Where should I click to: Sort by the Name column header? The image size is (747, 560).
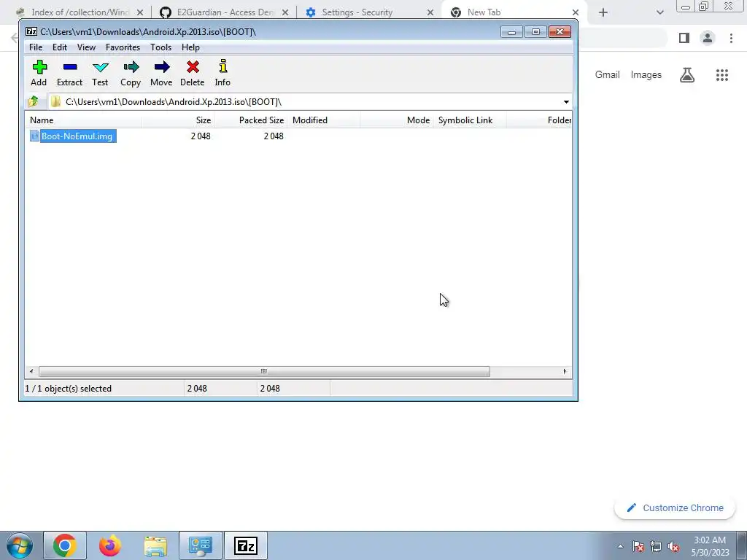coord(83,120)
